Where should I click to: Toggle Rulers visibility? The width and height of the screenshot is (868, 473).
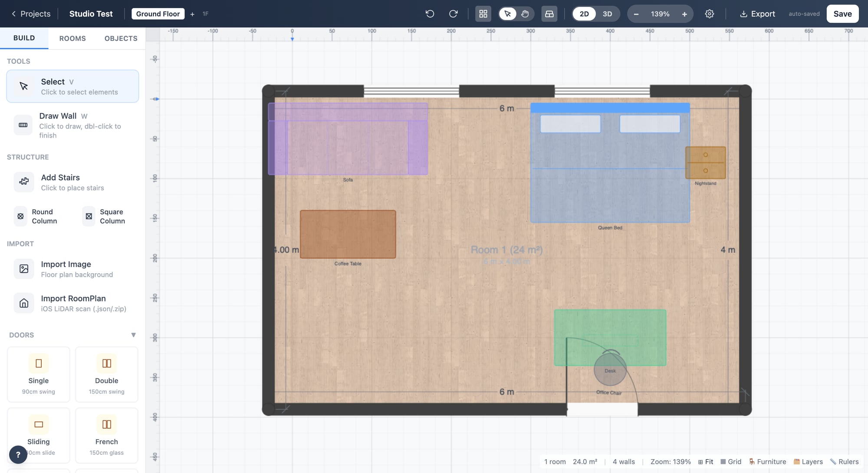844,462
